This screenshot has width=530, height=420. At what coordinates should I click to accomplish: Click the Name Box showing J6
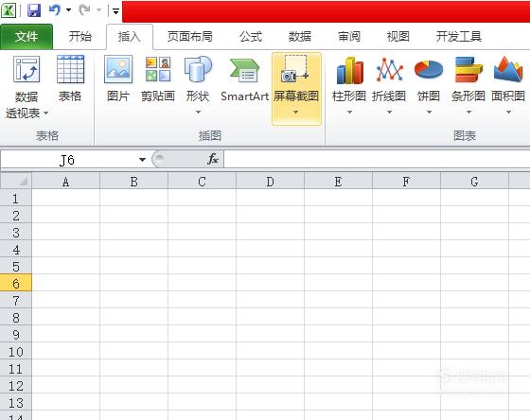point(67,160)
